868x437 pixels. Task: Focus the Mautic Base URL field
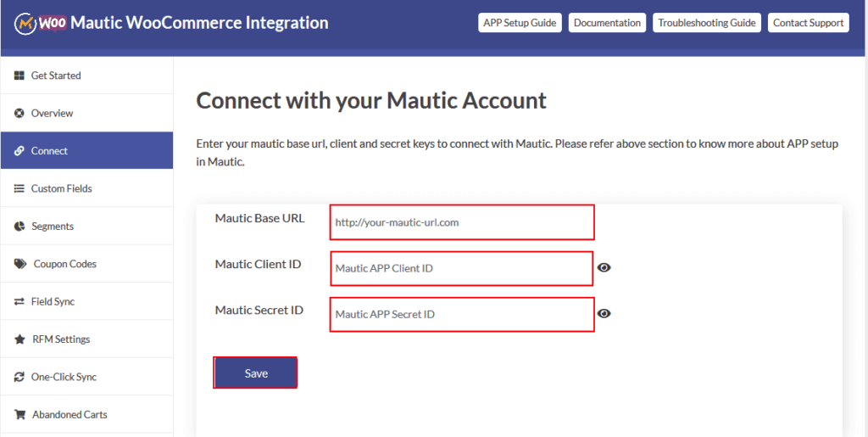(x=462, y=222)
